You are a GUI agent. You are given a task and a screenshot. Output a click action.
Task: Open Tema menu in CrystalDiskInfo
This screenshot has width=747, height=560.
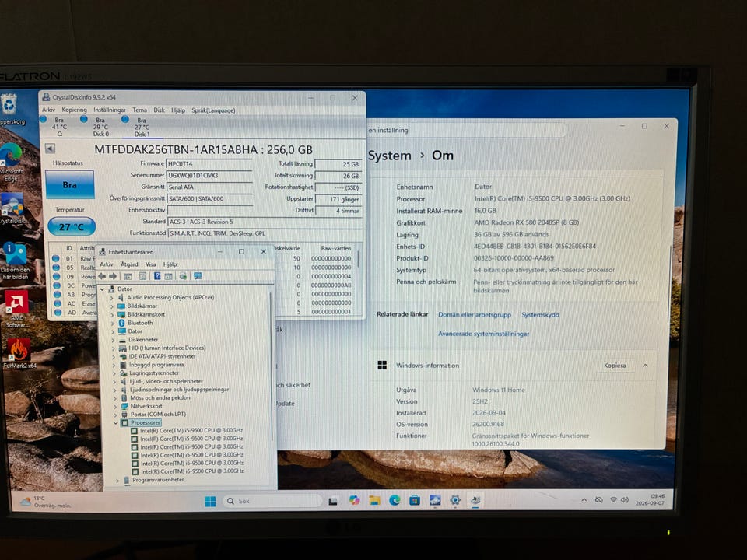[139, 110]
